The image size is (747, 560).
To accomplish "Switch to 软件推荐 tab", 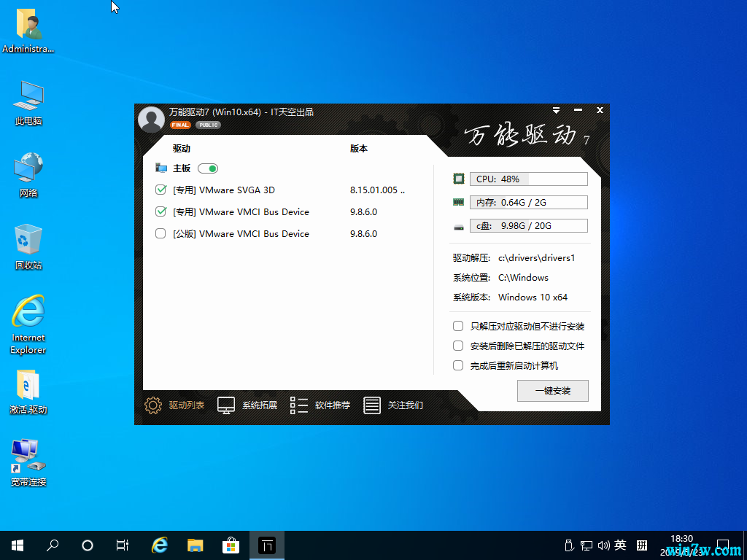I will (320, 405).
